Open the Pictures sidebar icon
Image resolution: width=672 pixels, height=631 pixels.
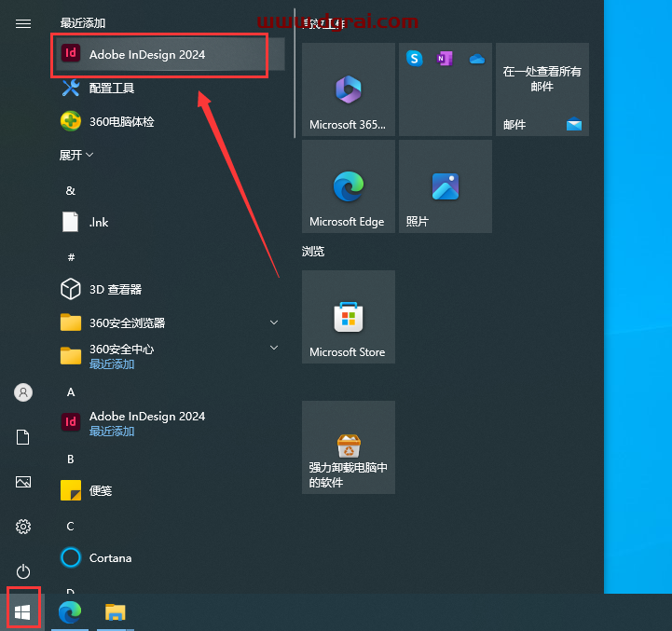[x=23, y=482]
